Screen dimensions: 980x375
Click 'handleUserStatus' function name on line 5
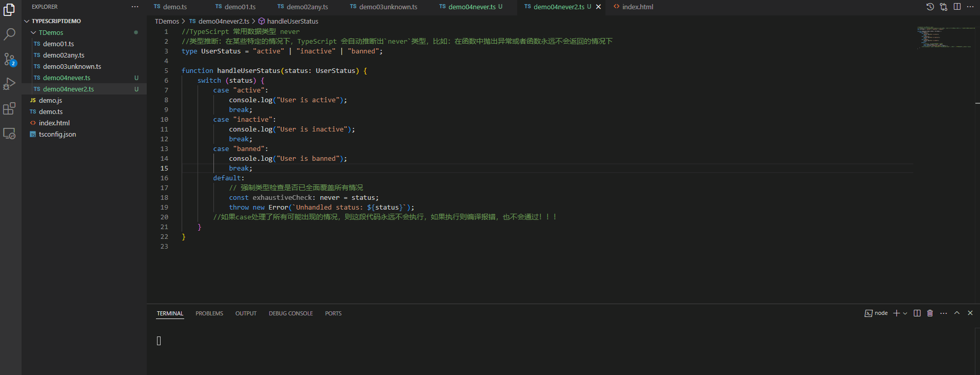248,70
